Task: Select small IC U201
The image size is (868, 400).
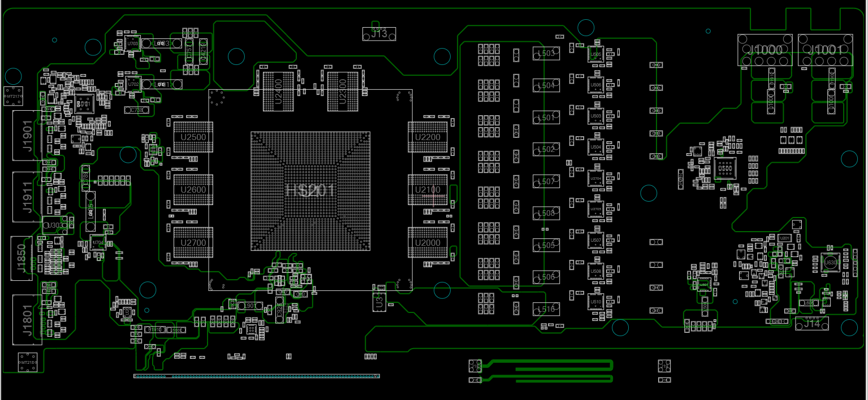Action: pos(784,238)
